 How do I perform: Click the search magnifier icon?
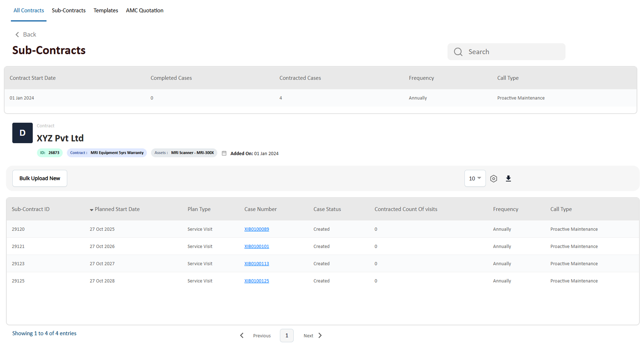(x=458, y=52)
